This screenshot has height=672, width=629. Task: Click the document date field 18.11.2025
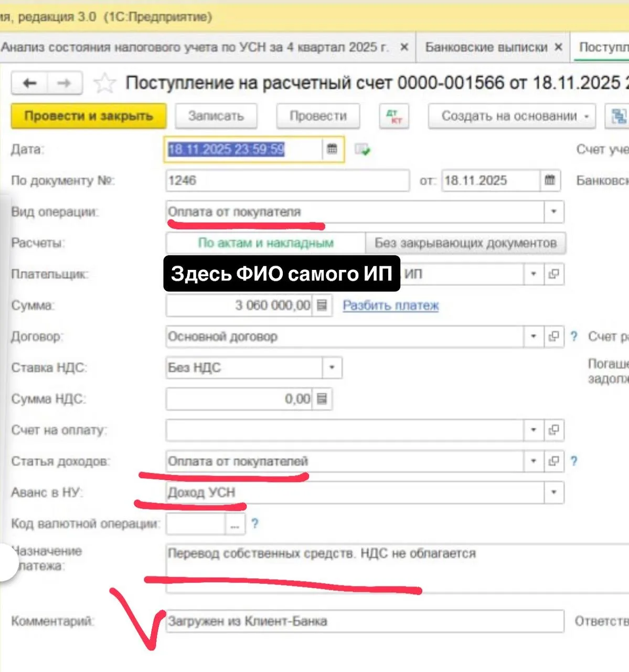point(491,181)
